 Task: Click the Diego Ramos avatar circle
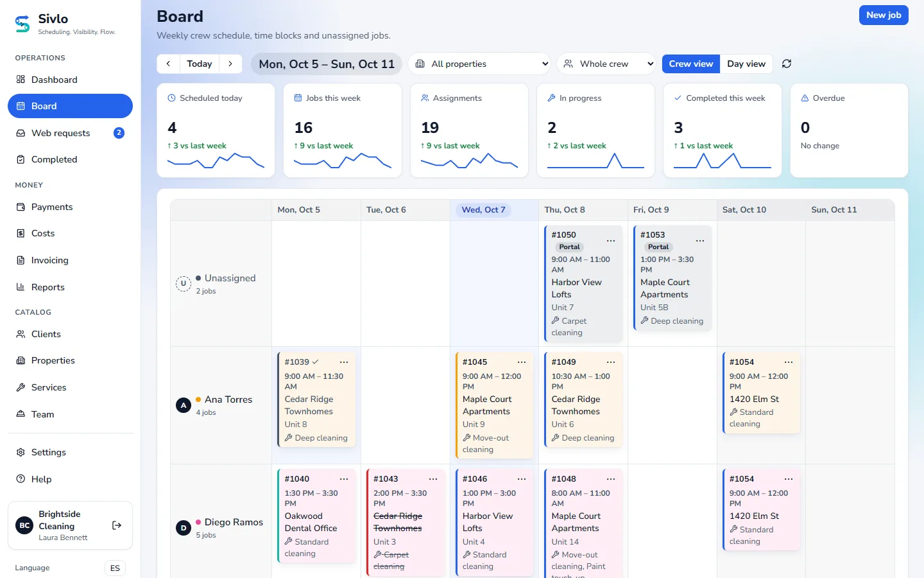click(184, 528)
